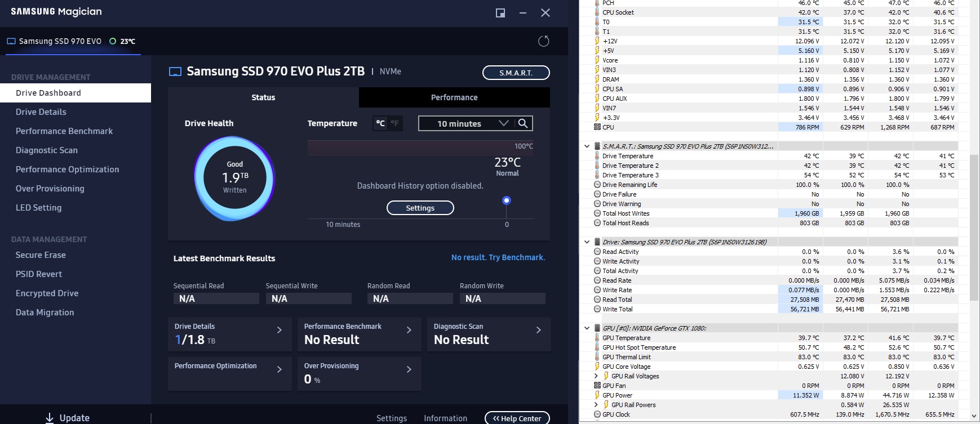Collapse the S.M.A.R.T. Samsung SSD sensor group

[587, 146]
